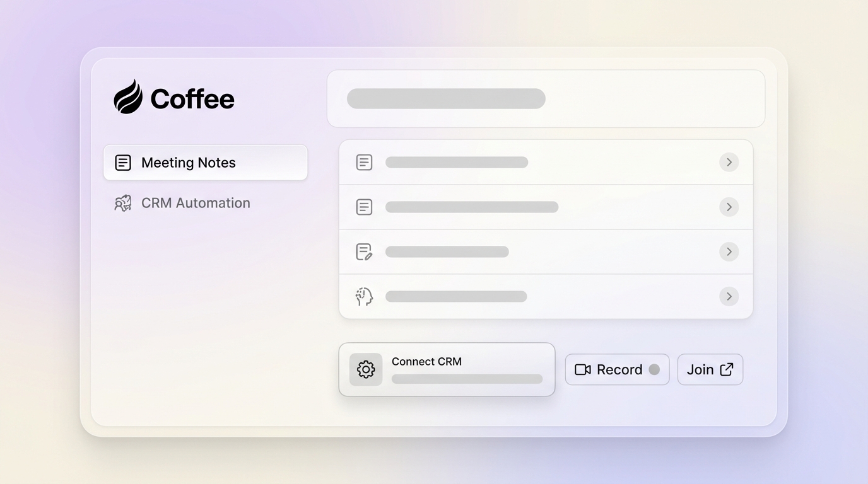This screenshot has height=484, width=868.
Task: Click the Coffee flame logo
Action: click(x=128, y=96)
